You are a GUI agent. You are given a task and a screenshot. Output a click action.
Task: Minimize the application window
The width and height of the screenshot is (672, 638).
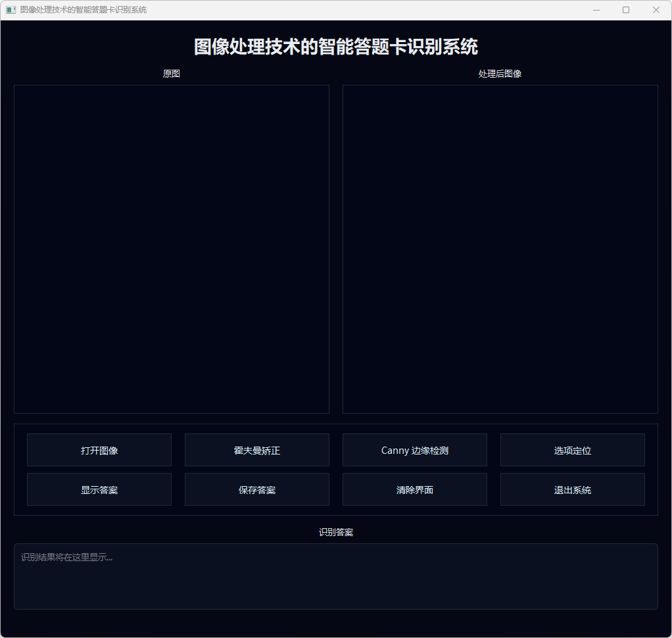click(596, 10)
